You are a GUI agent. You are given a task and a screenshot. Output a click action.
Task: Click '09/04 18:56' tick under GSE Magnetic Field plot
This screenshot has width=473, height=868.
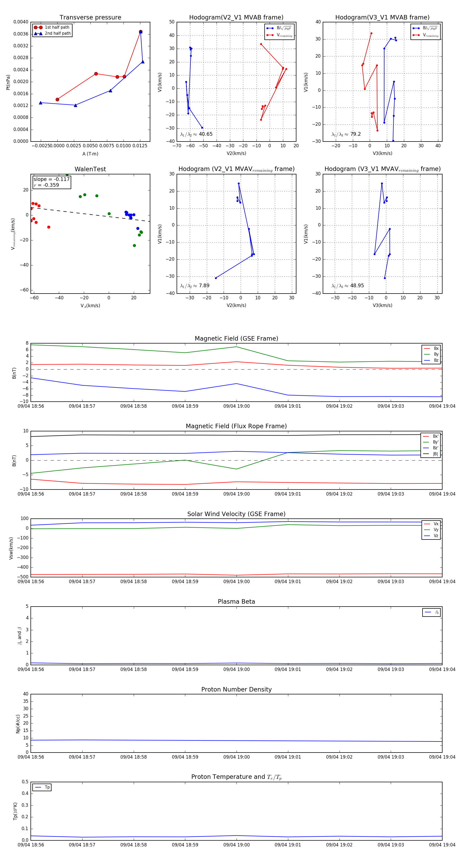[x=31, y=406]
